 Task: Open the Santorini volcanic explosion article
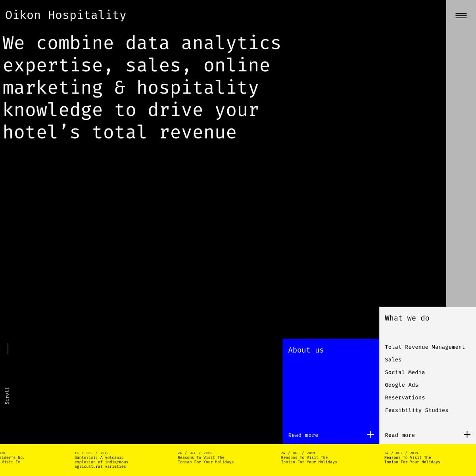pyautogui.click(x=101, y=462)
